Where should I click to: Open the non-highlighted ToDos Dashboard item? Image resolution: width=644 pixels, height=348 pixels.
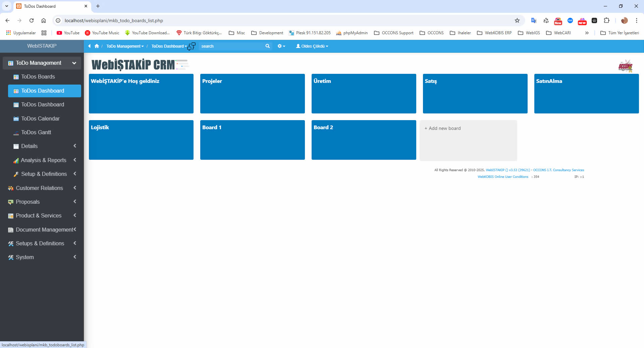click(x=43, y=105)
